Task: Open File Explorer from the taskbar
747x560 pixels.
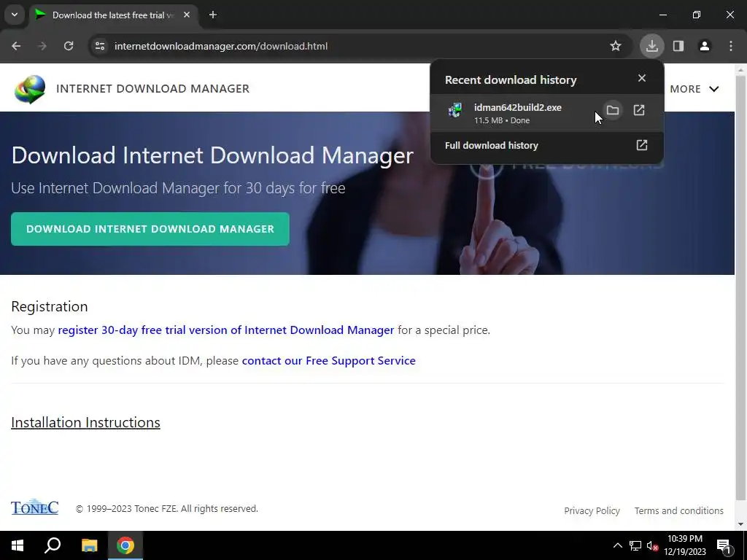Action: 89,545
